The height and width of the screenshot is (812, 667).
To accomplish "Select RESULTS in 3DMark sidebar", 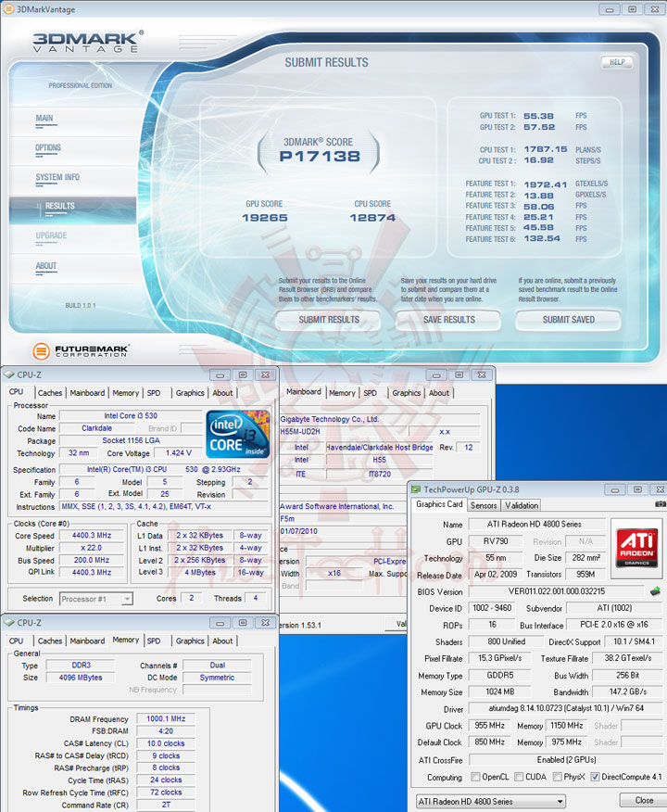I will pyautogui.click(x=60, y=206).
